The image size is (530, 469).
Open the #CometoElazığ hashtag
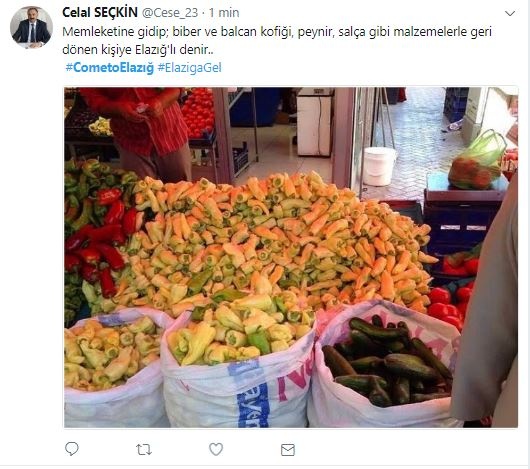[110, 68]
